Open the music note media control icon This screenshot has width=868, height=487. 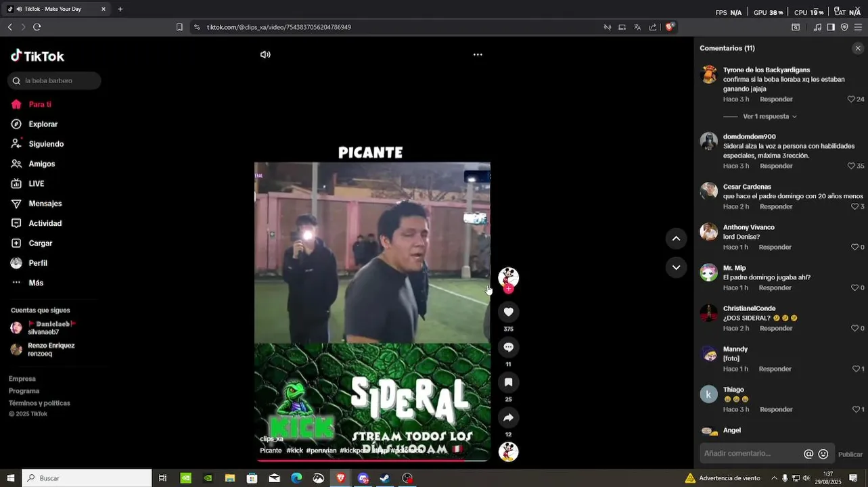point(817,27)
